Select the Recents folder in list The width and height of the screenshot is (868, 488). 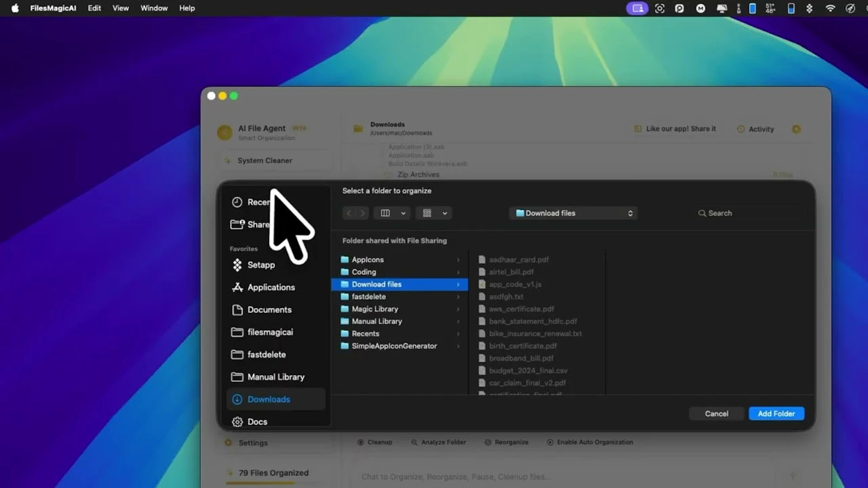click(x=400, y=333)
